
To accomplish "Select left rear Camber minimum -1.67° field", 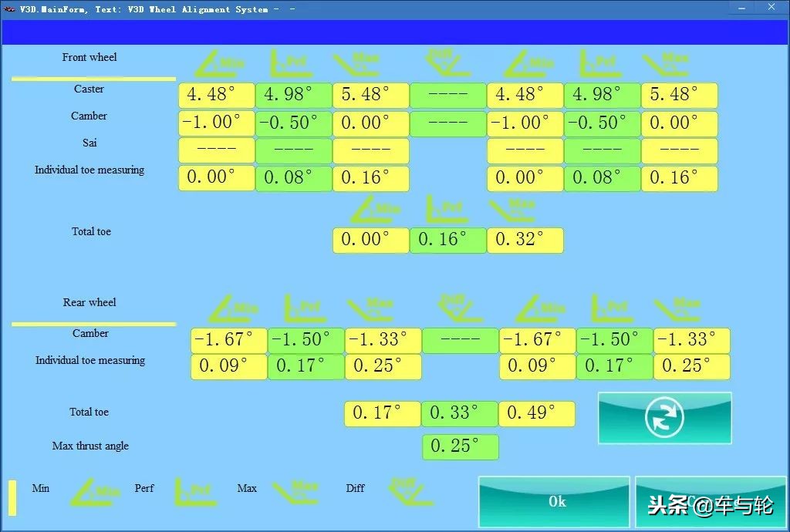I will (x=228, y=340).
